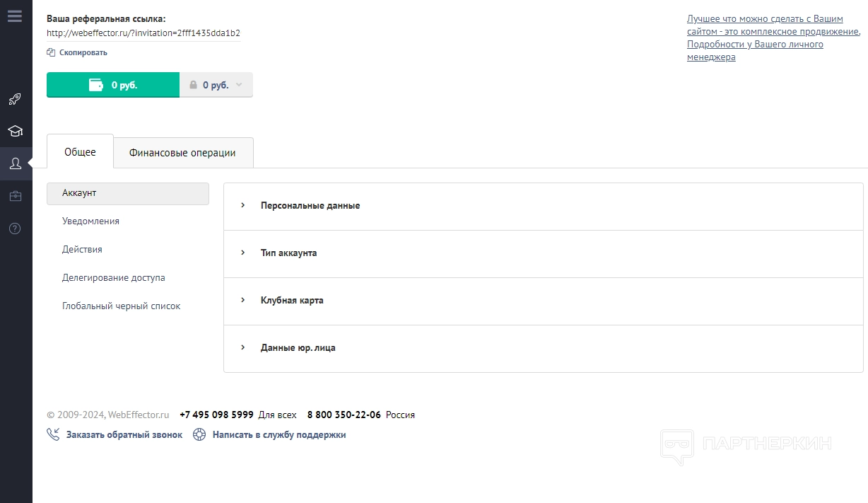This screenshot has height=503, width=868.
Task: Select the Общее tab
Action: point(80,152)
